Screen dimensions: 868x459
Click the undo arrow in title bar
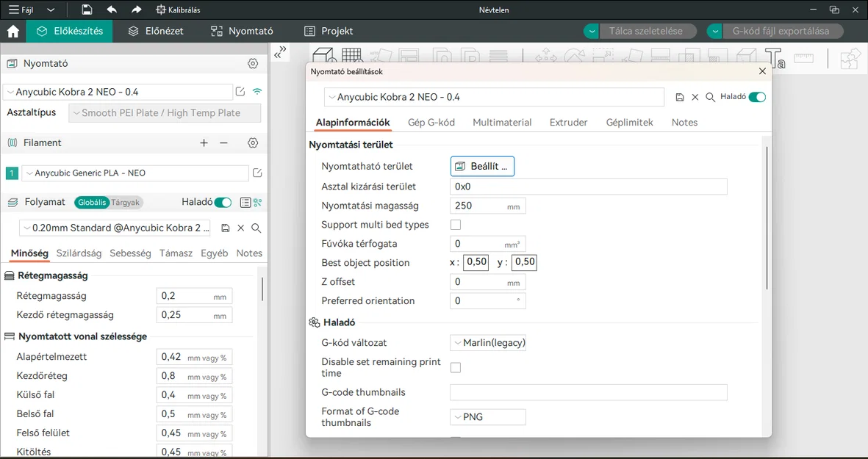tap(112, 10)
